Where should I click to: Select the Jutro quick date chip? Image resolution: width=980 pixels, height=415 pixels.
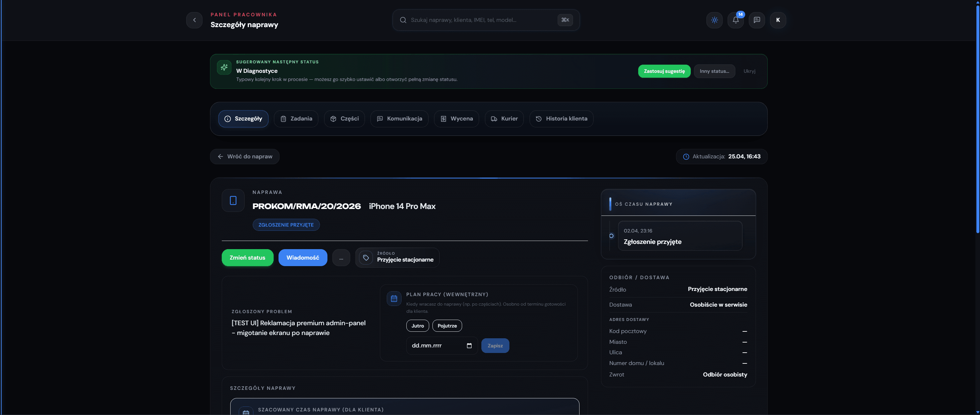[x=418, y=326]
